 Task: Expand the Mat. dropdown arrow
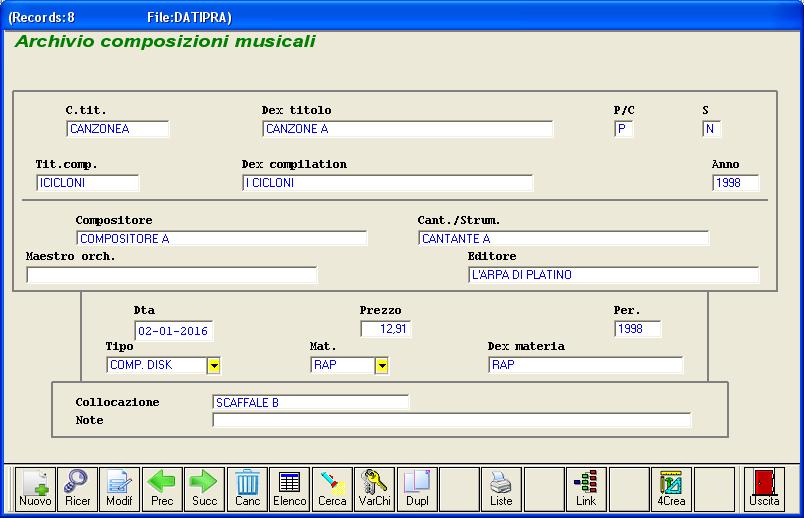[x=381, y=366]
